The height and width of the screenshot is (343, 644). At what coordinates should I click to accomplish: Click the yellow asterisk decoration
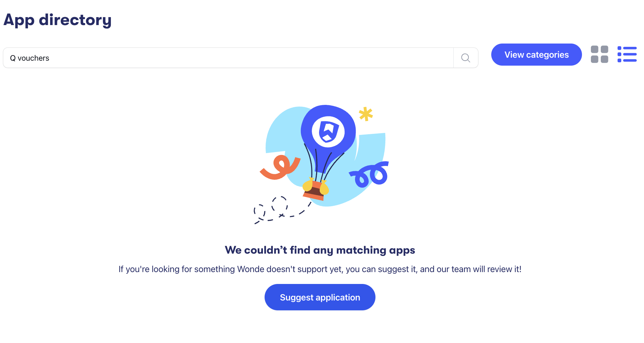[366, 114]
